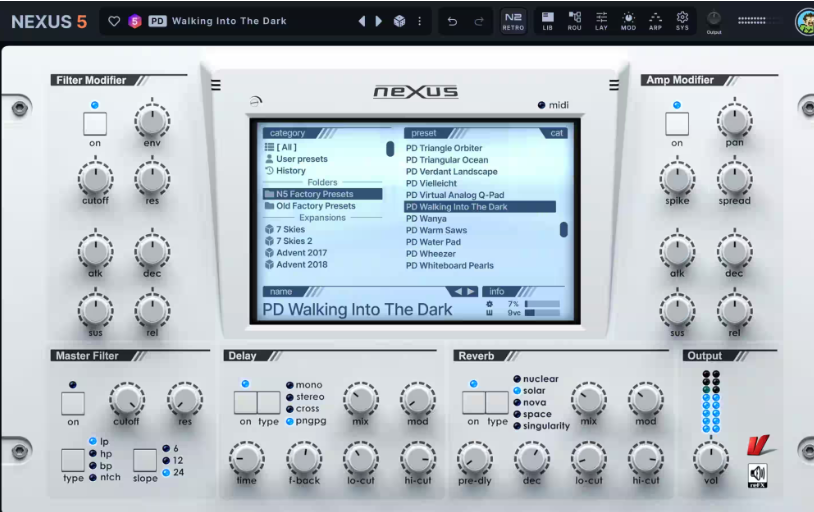Click the Reverb type button
Image resolution: width=814 pixels, height=512 pixels.
click(x=497, y=402)
